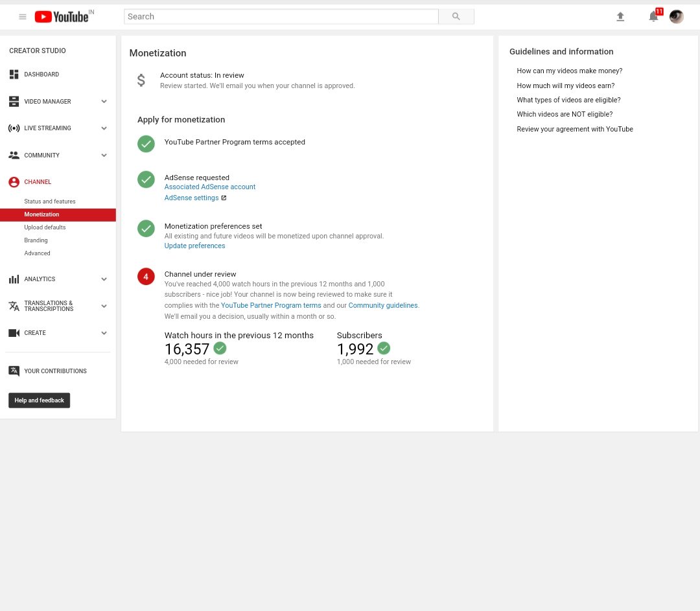
Task: Click green check beside Monetization preferences set
Action: (x=146, y=229)
